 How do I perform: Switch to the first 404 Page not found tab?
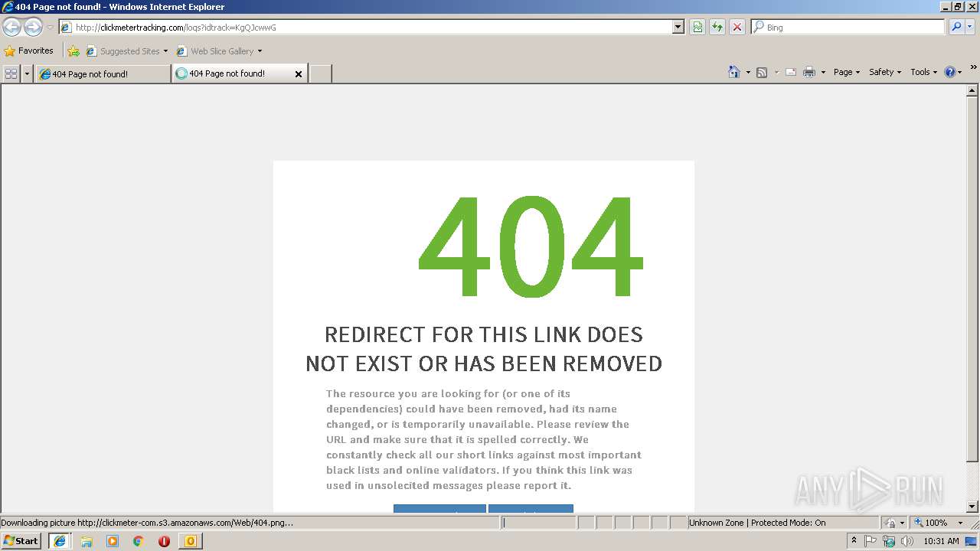[103, 73]
